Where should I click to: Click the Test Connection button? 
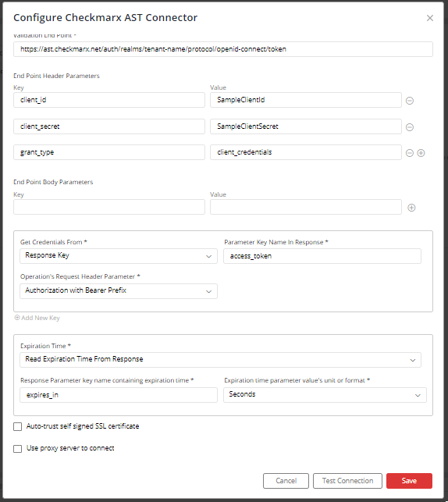(347, 481)
